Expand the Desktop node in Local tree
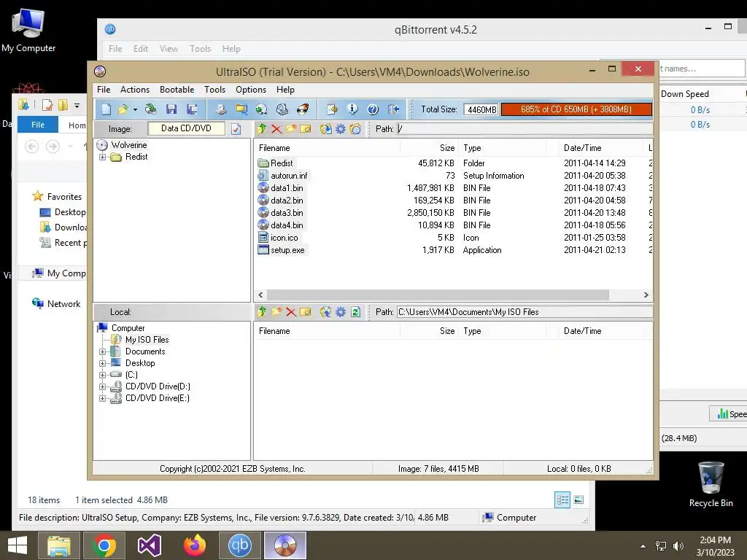747x560 pixels. tap(102, 363)
